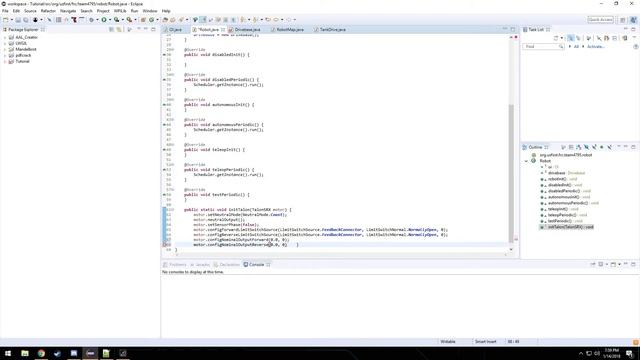Click the Open Type icon in the toolbar
The width and height of the screenshot is (640, 360).
(x=165, y=20)
